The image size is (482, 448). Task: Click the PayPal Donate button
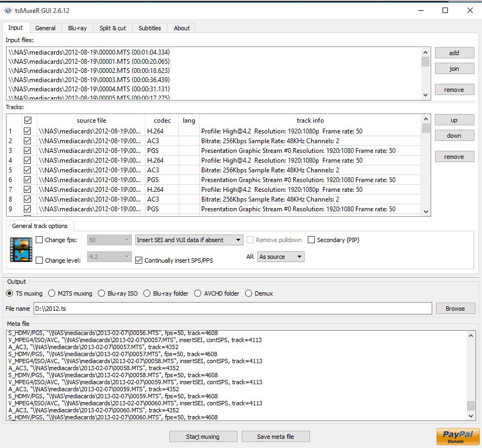pyautogui.click(x=458, y=437)
